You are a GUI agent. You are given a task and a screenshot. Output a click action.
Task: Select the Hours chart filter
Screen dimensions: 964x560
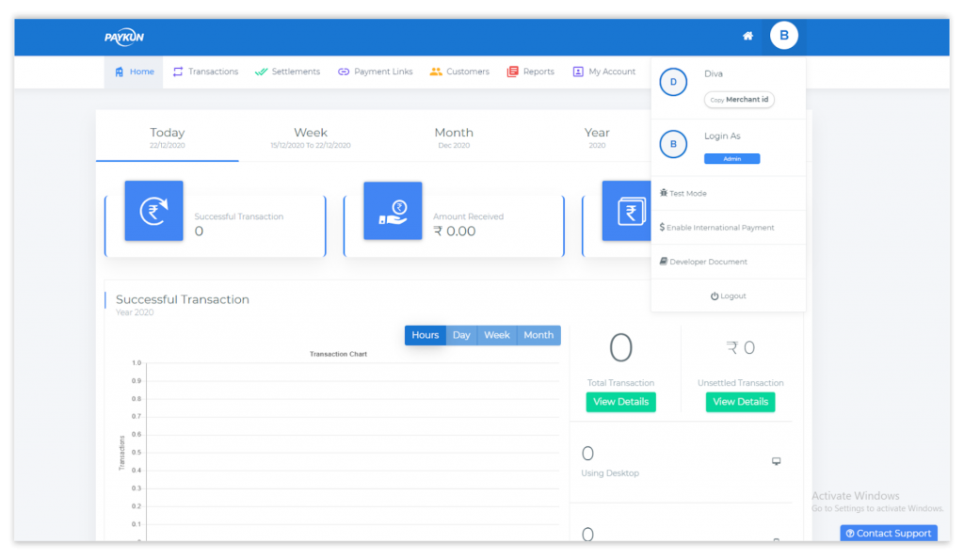pyautogui.click(x=426, y=335)
